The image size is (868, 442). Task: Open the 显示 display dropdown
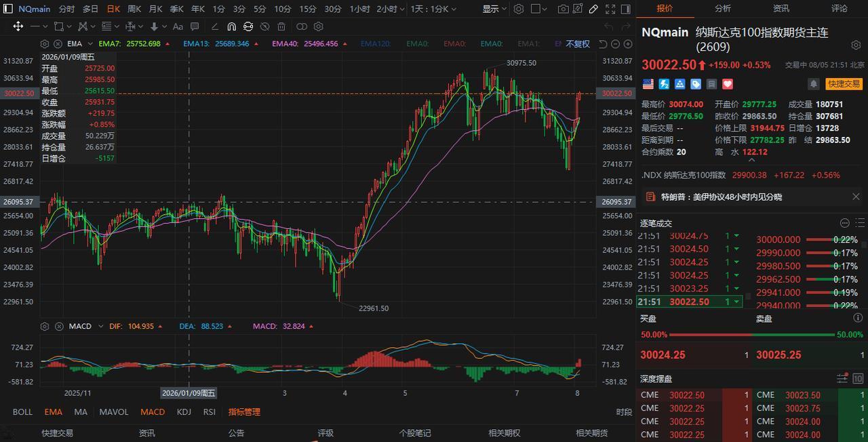coord(494,9)
